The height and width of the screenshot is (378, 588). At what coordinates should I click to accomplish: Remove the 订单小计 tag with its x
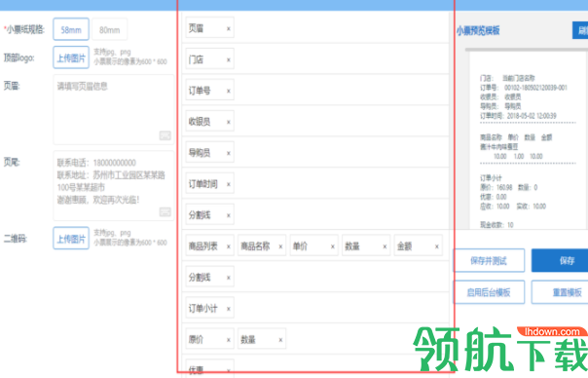229,309
